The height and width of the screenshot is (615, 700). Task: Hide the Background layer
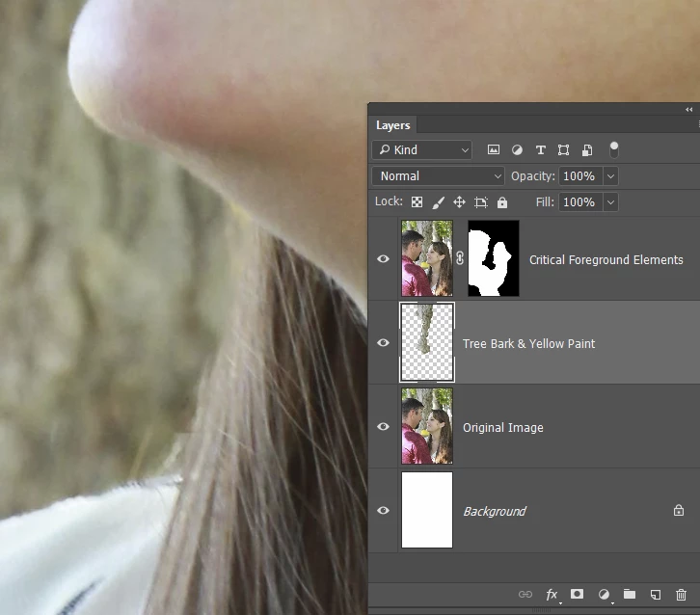pyautogui.click(x=383, y=510)
